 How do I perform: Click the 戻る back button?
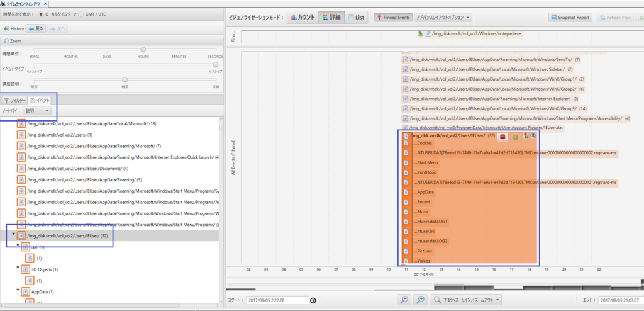(x=36, y=29)
